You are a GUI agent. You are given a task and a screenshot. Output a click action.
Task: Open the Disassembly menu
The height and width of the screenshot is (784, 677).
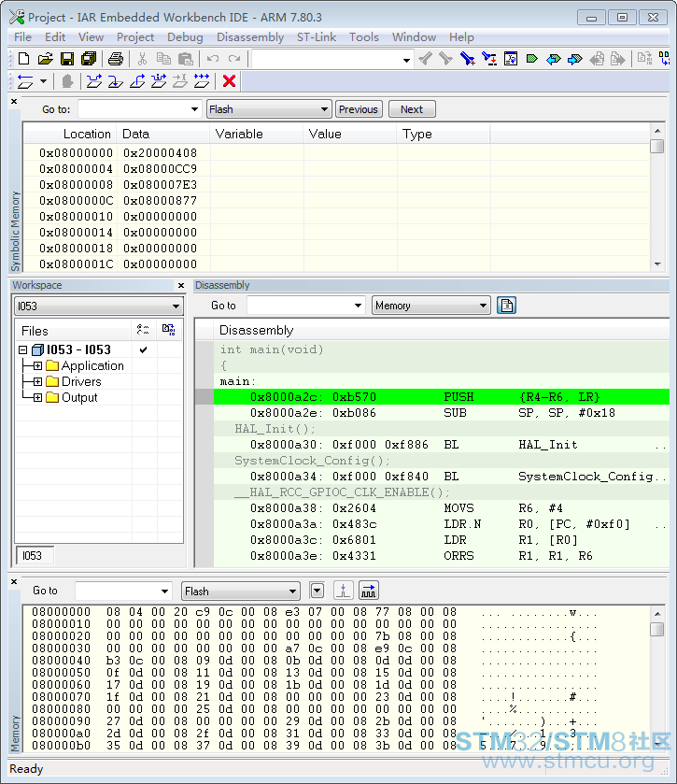250,37
